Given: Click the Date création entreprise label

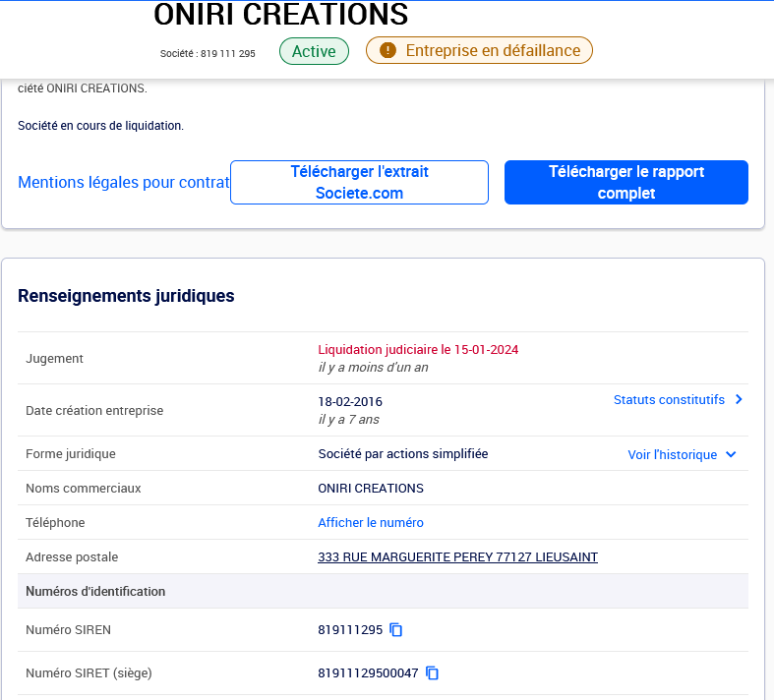Looking at the screenshot, I should tap(94, 410).
